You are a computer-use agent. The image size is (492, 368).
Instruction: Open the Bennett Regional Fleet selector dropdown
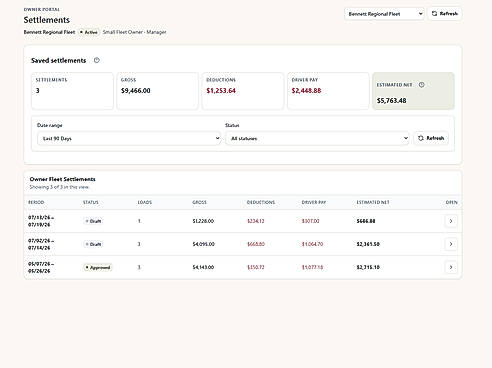[384, 14]
